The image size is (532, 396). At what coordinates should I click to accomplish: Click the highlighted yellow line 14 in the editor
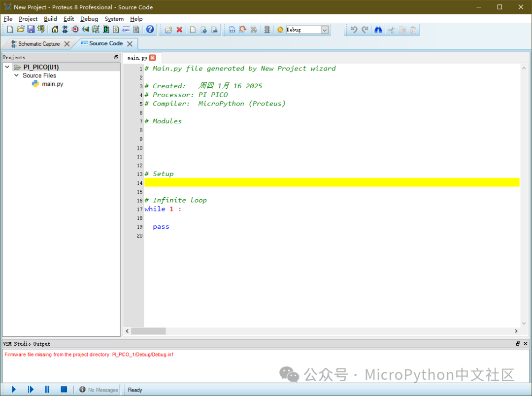click(332, 182)
